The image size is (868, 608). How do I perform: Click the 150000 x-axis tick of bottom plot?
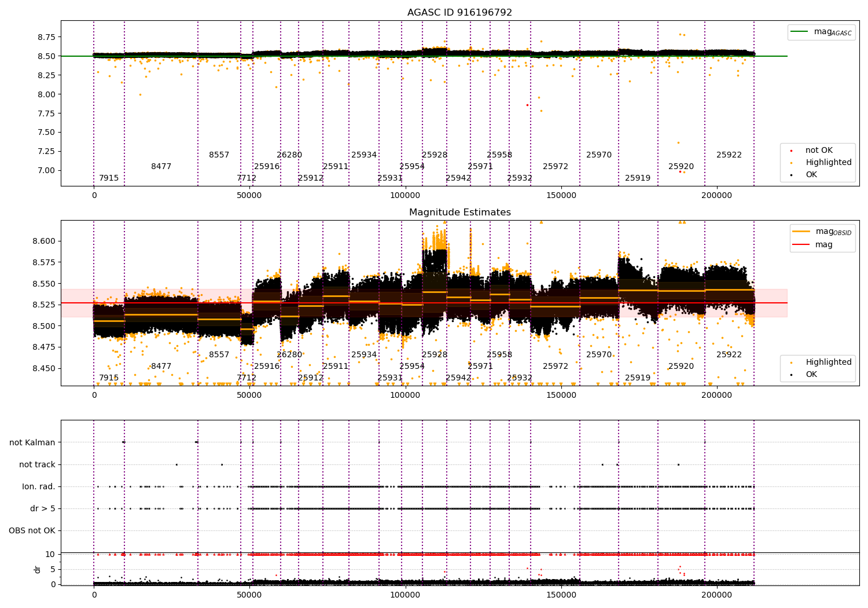(561, 594)
